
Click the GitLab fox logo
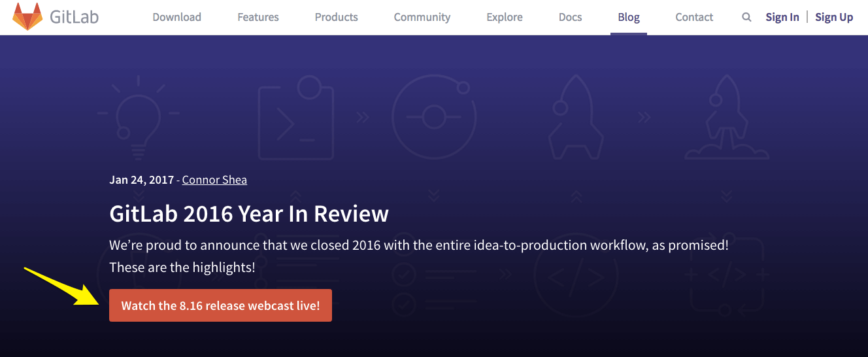click(x=27, y=17)
